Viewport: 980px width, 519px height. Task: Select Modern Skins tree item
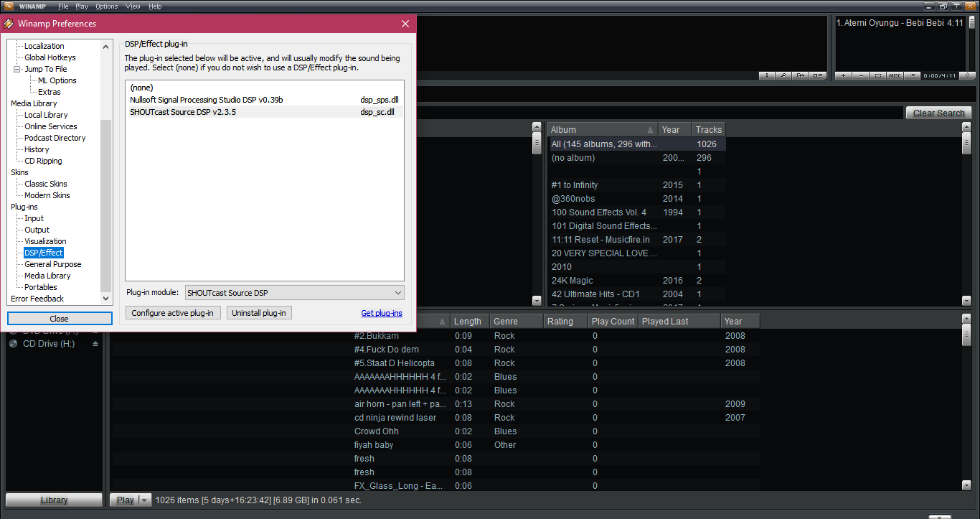pos(47,195)
